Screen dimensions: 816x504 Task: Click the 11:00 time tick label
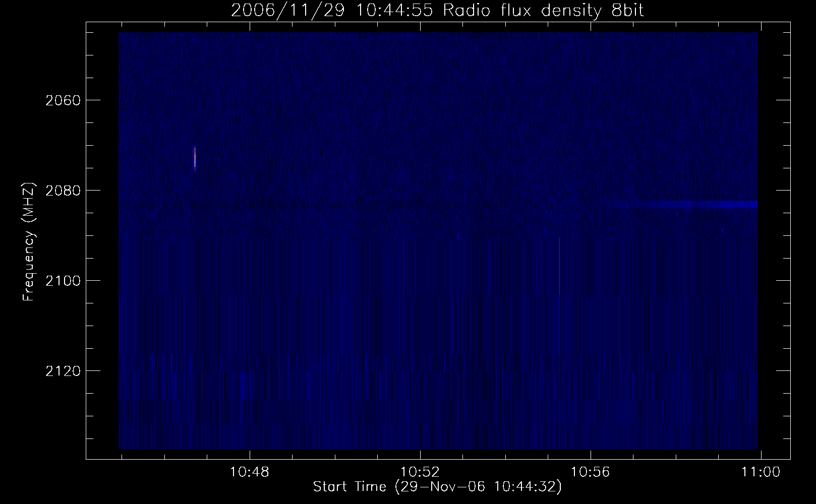point(761,472)
